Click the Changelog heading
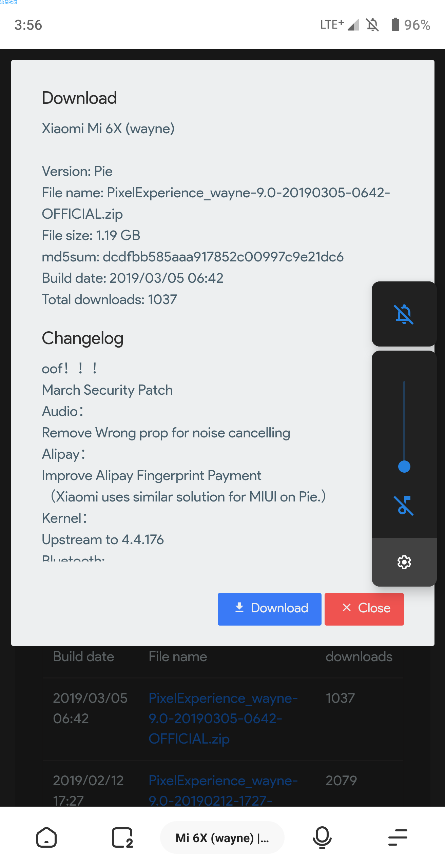445x868 pixels. coord(82,339)
